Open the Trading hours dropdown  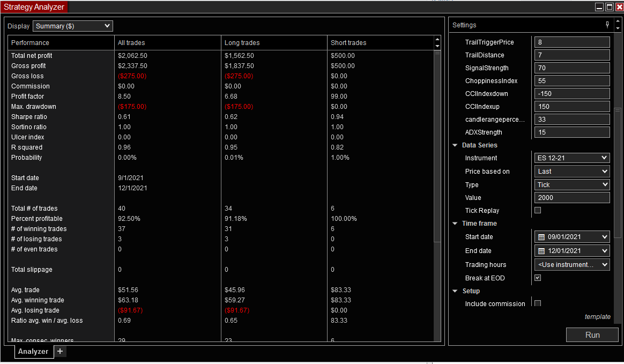pos(572,264)
